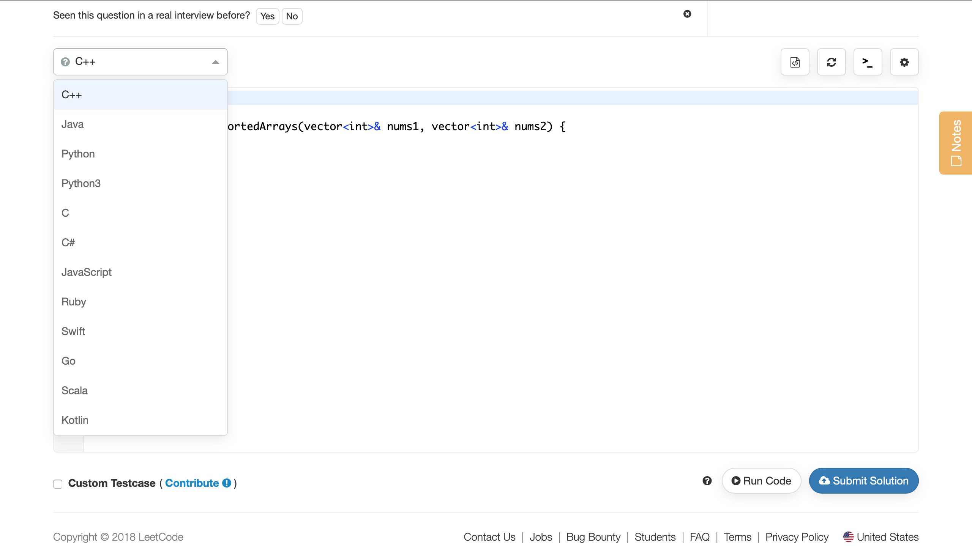The height and width of the screenshot is (560, 972).
Task: Select Swift language option
Action: (140, 331)
